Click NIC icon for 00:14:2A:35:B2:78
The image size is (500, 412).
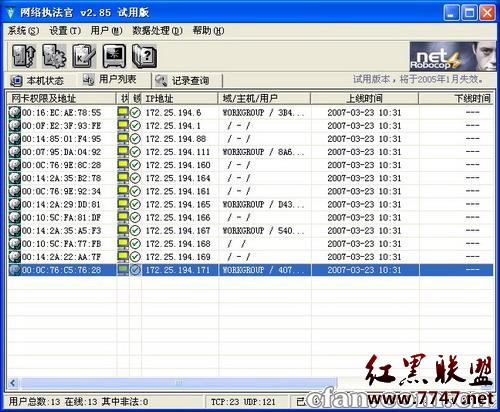[x=15, y=178]
